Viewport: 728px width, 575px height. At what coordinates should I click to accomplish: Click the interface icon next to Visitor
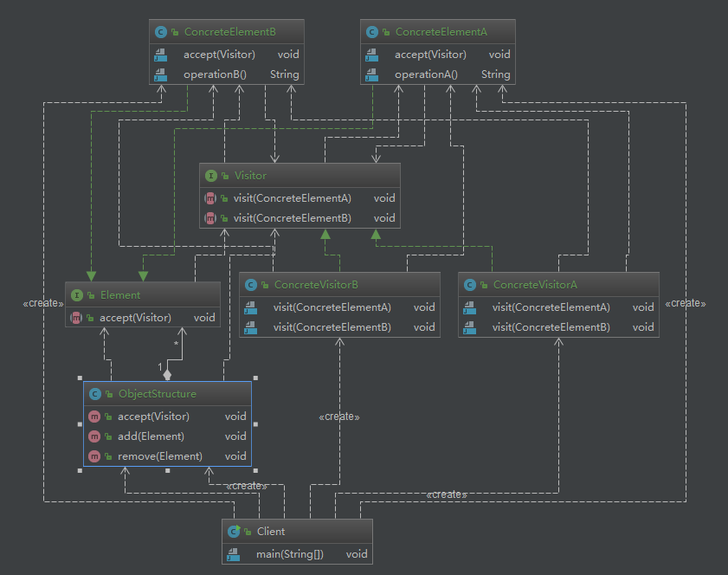click(211, 176)
